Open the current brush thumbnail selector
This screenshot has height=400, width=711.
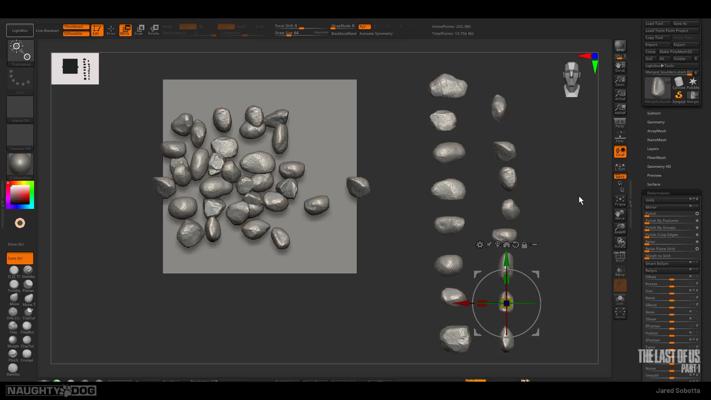(x=20, y=51)
